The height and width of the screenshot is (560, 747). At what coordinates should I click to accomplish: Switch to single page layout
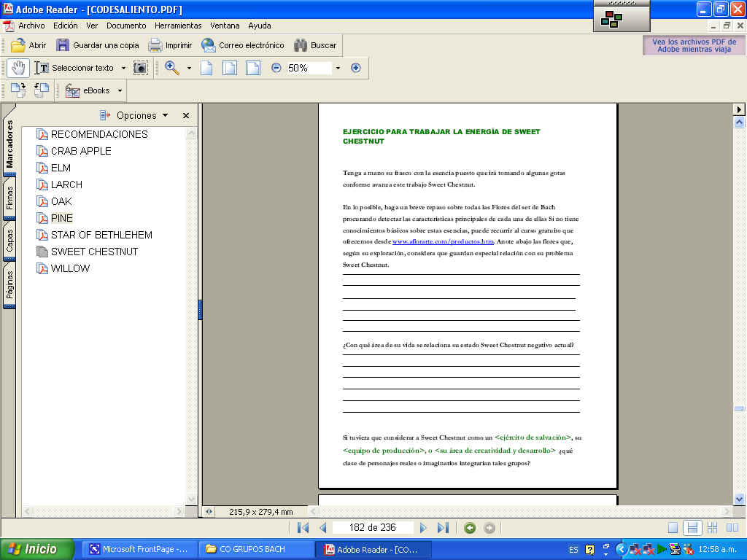673,528
